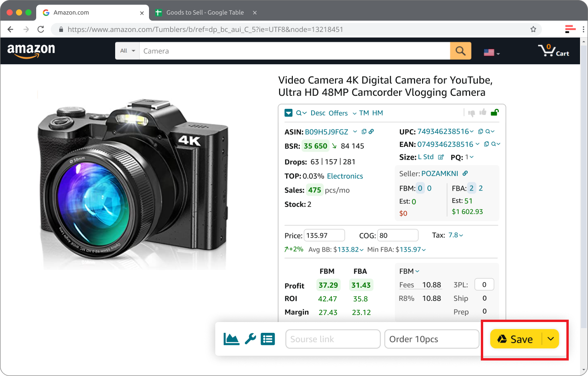Viewport: 588px width, 376px height.
Task: Click the link icon next to seller POZAMKNI
Action: pyautogui.click(x=465, y=174)
